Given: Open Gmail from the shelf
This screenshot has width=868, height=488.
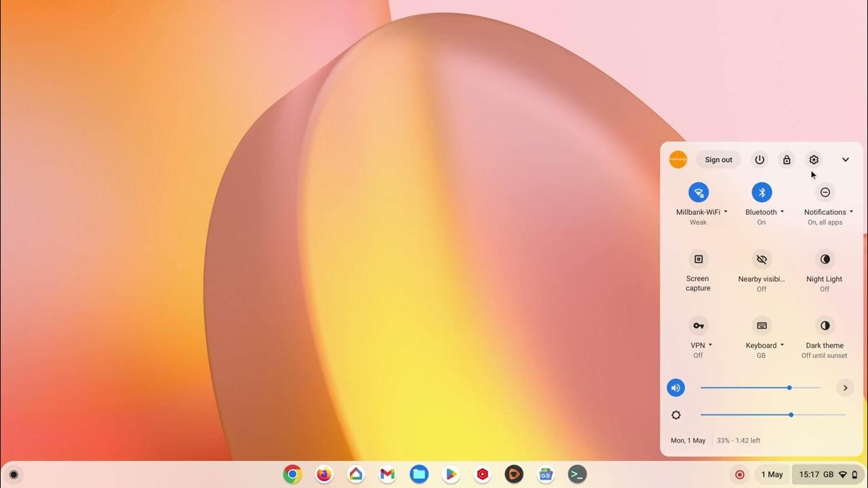Looking at the screenshot, I should pyautogui.click(x=387, y=474).
